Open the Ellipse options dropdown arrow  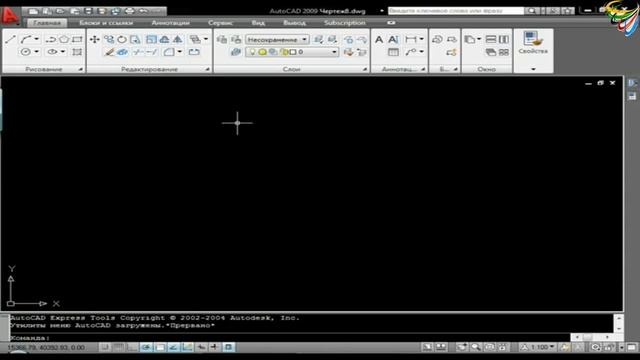(x=63, y=52)
